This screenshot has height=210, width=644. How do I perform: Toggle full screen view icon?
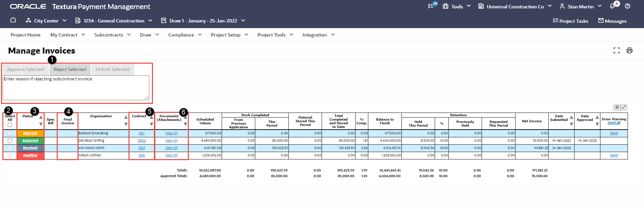(x=616, y=50)
